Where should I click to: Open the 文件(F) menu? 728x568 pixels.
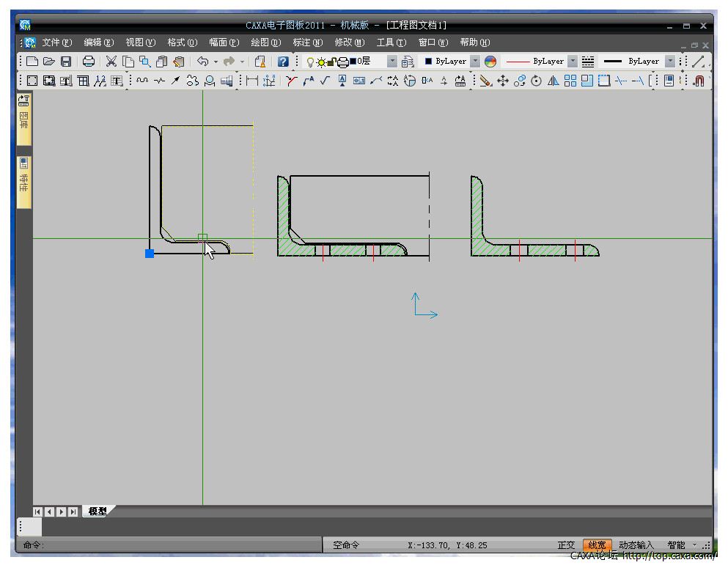click(57, 43)
